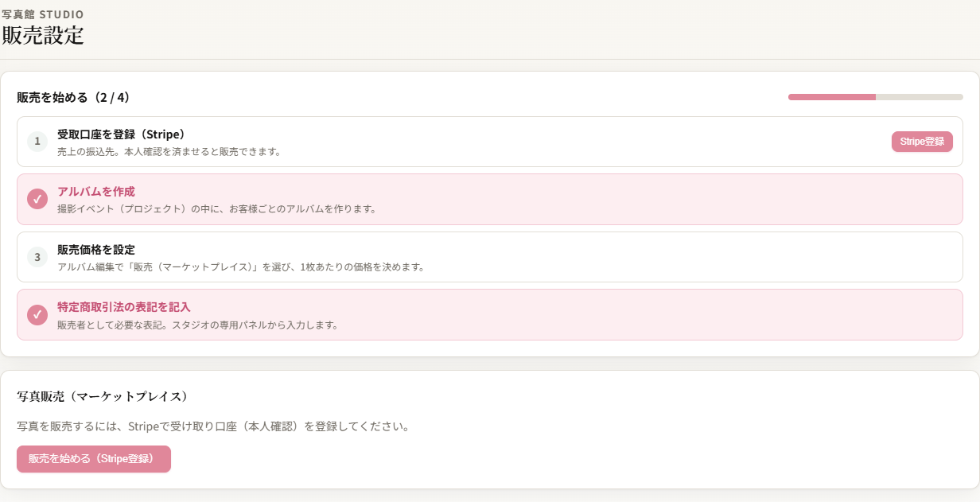Click the step 1 number badge
Screen dimensions: 980x502
coord(37,142)
